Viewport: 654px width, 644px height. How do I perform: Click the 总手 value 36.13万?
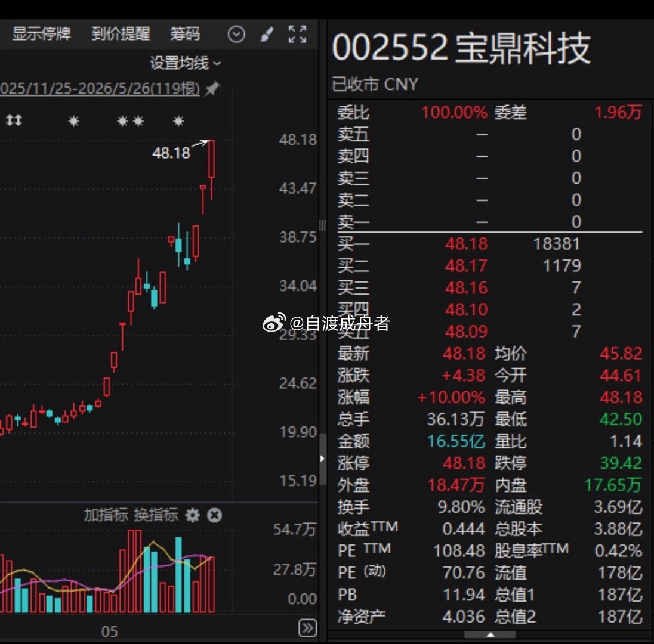pyautogui.click(x=456, y=419)
